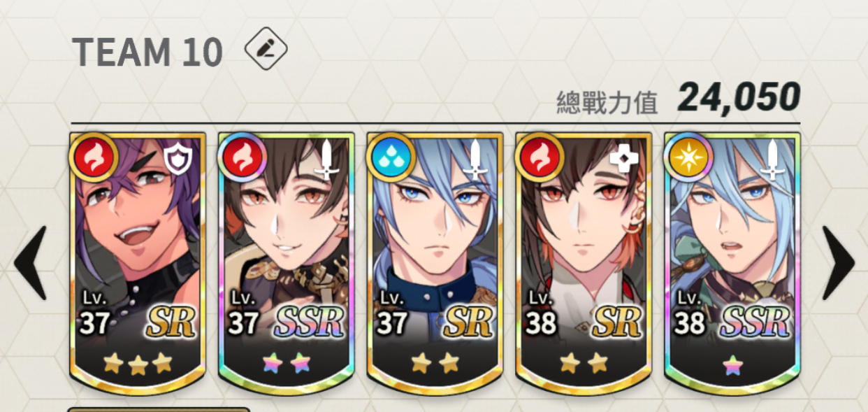Screen dimensions: 868x412
Task: Click sword icon on water-element SR card
Action: (475, 160)
